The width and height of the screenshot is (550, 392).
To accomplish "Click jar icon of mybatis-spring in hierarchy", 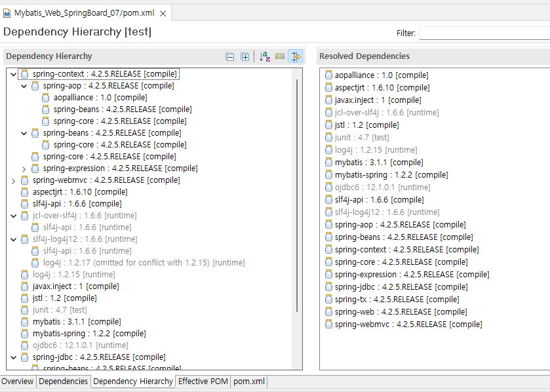I will (x=24, y=334).
